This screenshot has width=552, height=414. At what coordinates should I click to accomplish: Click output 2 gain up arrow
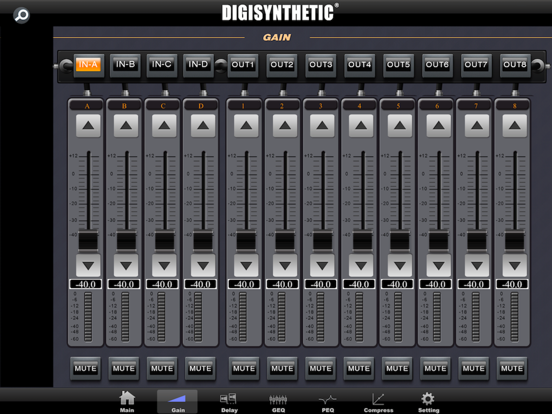point(285,126)
